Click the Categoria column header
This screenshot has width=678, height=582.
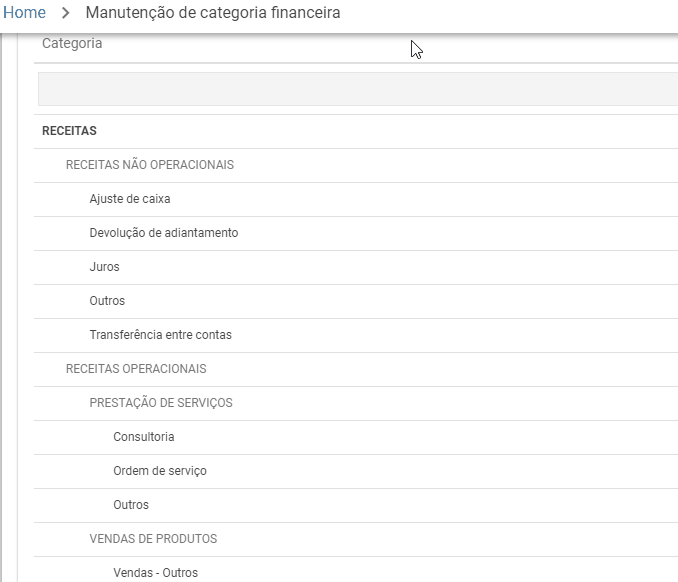click(72, 43)
